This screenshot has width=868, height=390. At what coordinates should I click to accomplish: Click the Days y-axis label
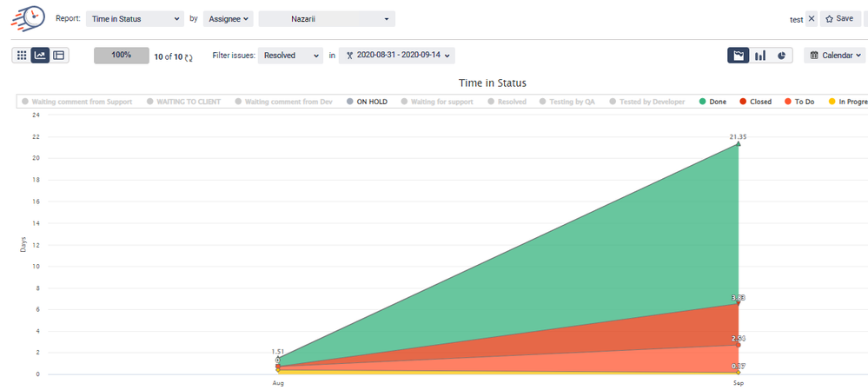(x=23, y=245)
